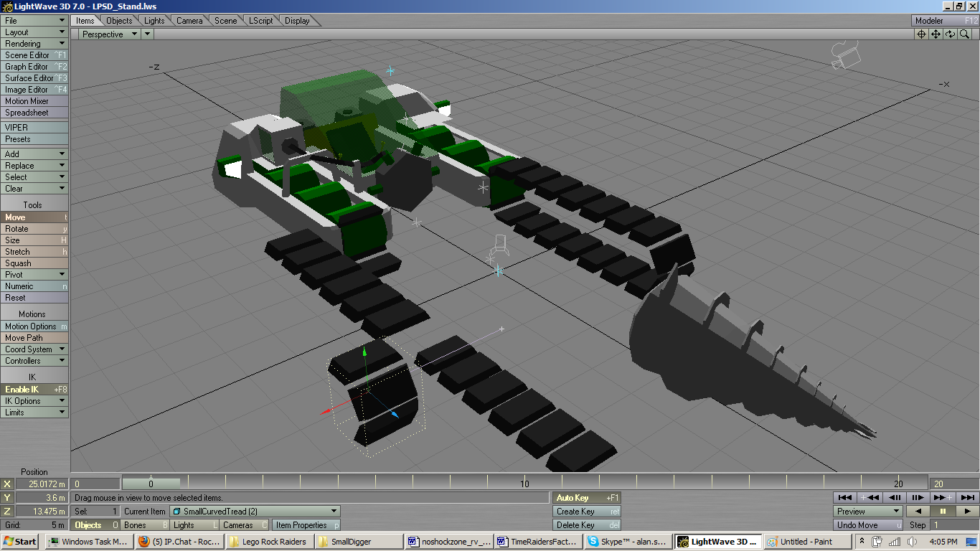This screenshot has width=980, height=551.
Task: Click the viewport zoom magnifier icon
Action: [965, 34]
